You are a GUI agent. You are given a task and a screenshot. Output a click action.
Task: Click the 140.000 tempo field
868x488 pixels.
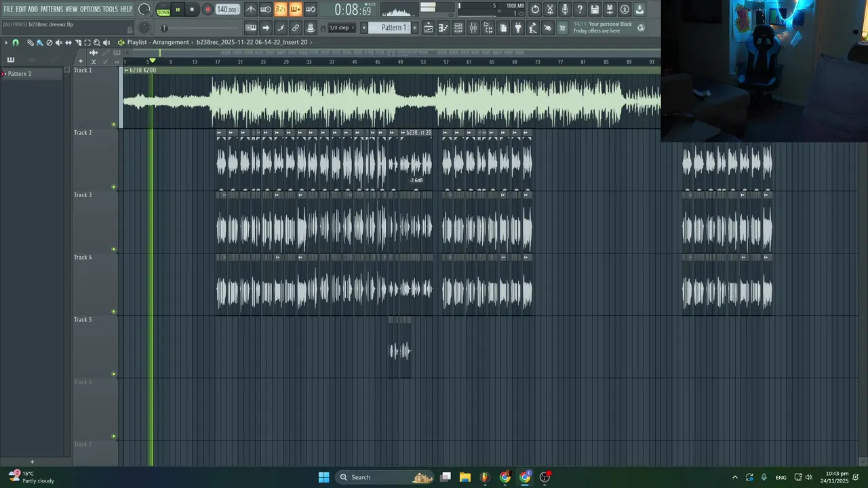227,9
